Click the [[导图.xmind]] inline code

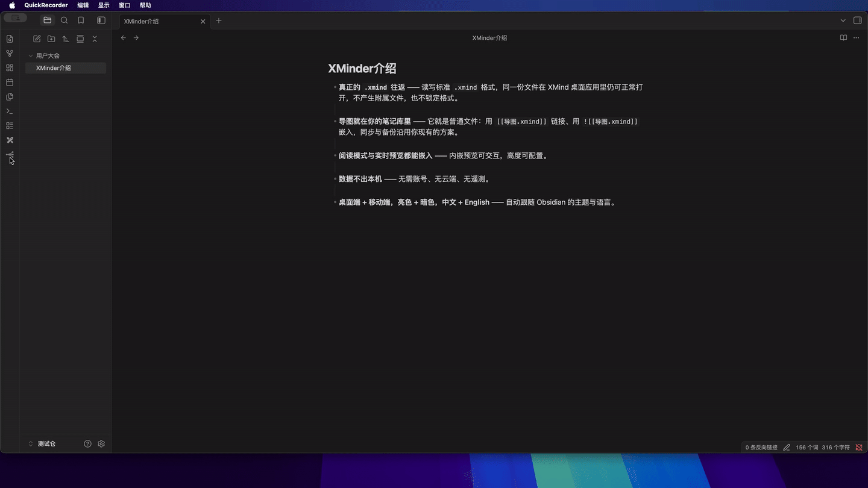(522, 122)
